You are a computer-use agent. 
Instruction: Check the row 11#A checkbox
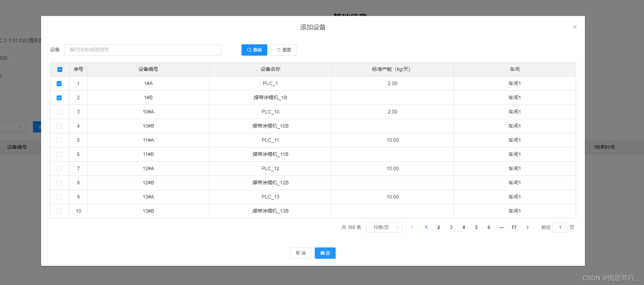[59, 140]
